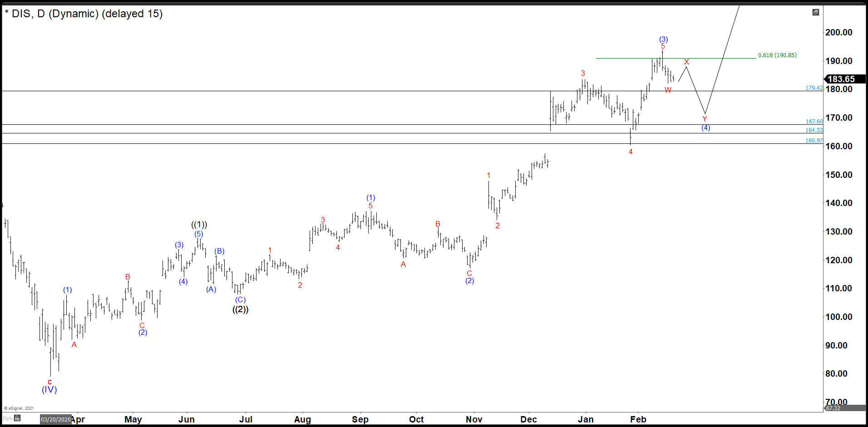Click the red X projection label
The image size is (868, 427).
tap(686, 62)
